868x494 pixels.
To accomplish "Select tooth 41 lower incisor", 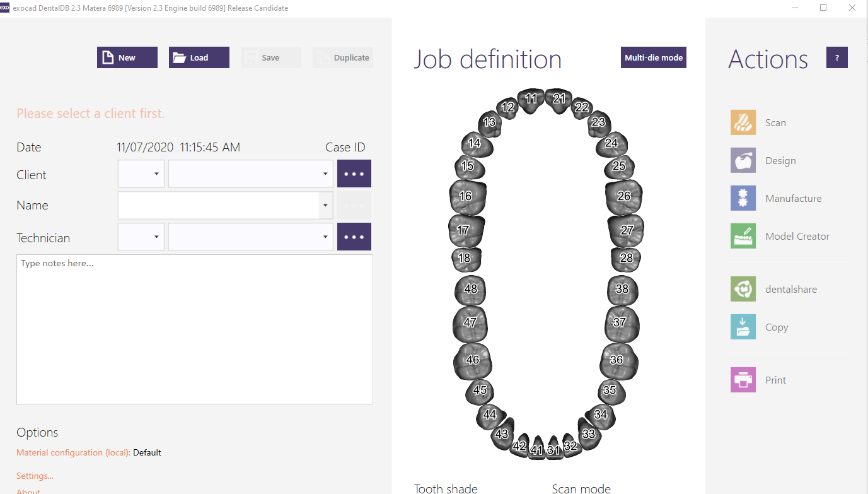I will click(x=536, y=449).
